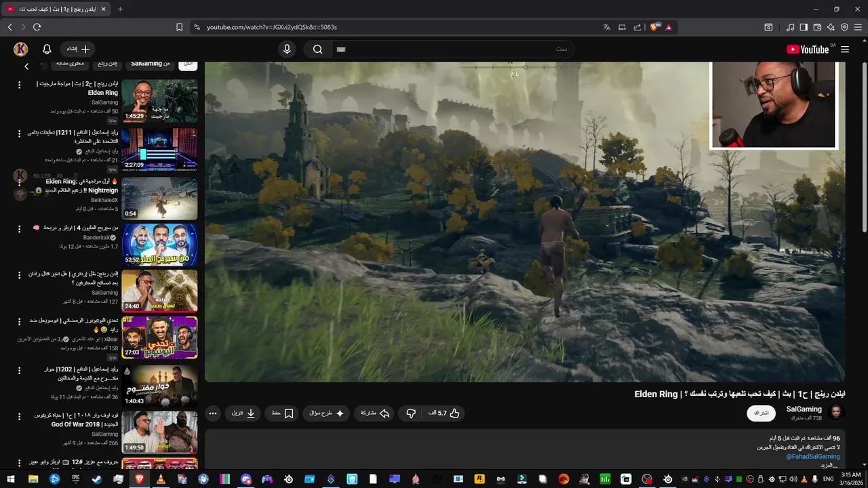Show more filter chips with chevron arrow
The image size is (868, 488).
[x=26, y=66]
